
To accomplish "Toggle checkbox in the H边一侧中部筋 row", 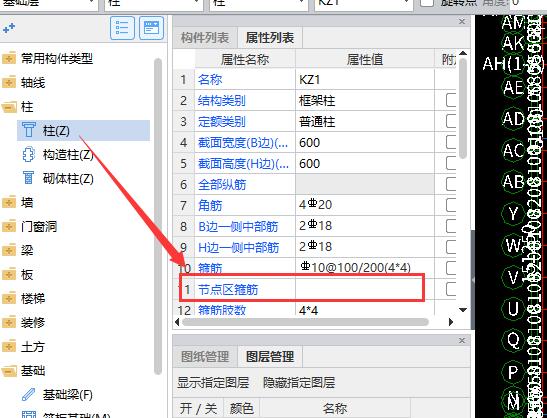I will click(451, 247).
